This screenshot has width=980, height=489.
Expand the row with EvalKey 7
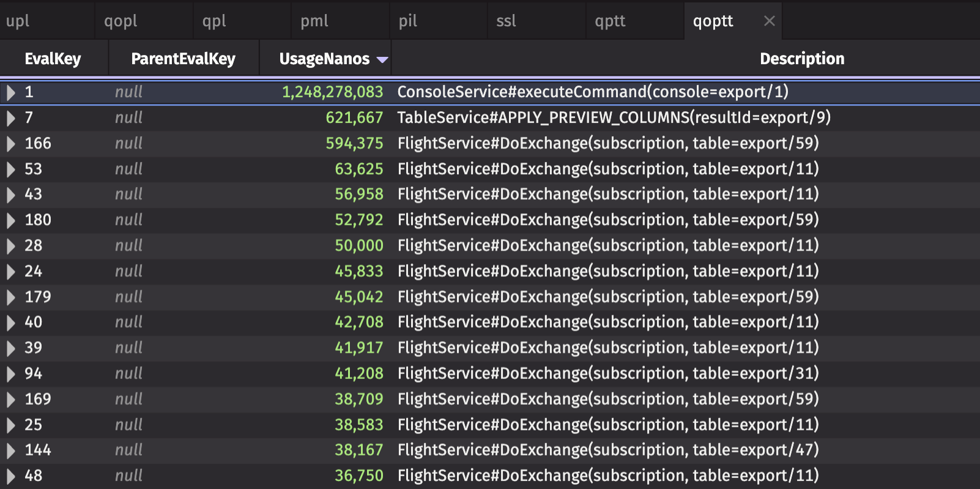point(10,118)
